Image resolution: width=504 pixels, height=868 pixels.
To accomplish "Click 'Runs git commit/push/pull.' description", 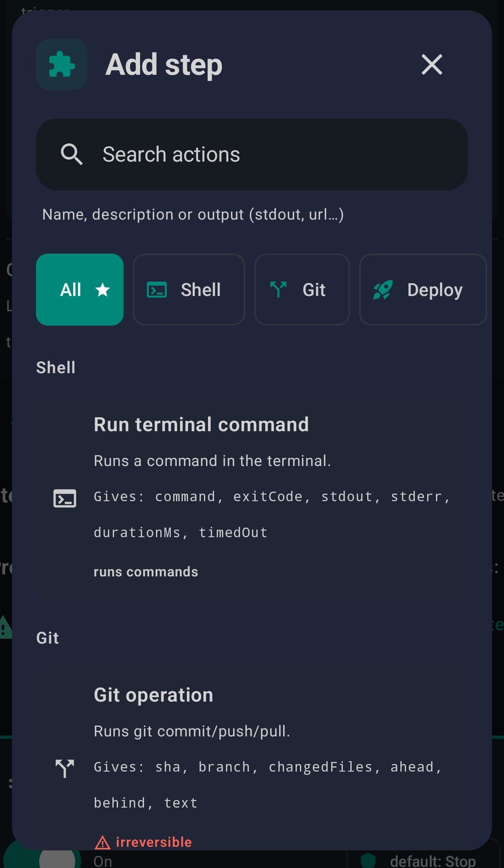I will click(x=192, y=731).
